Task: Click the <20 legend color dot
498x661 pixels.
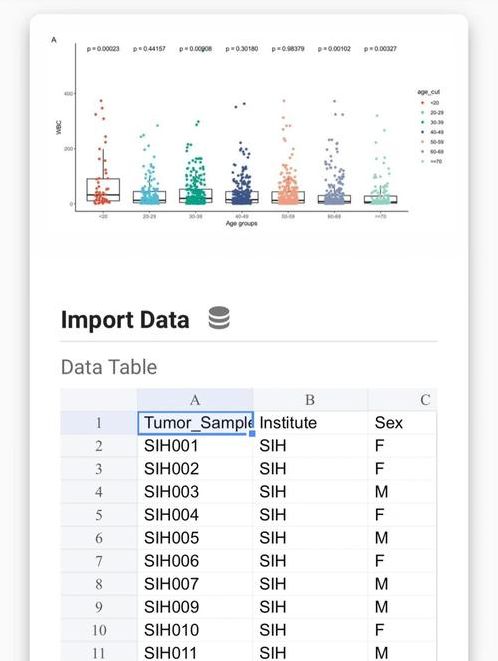Action: point(423,103)
